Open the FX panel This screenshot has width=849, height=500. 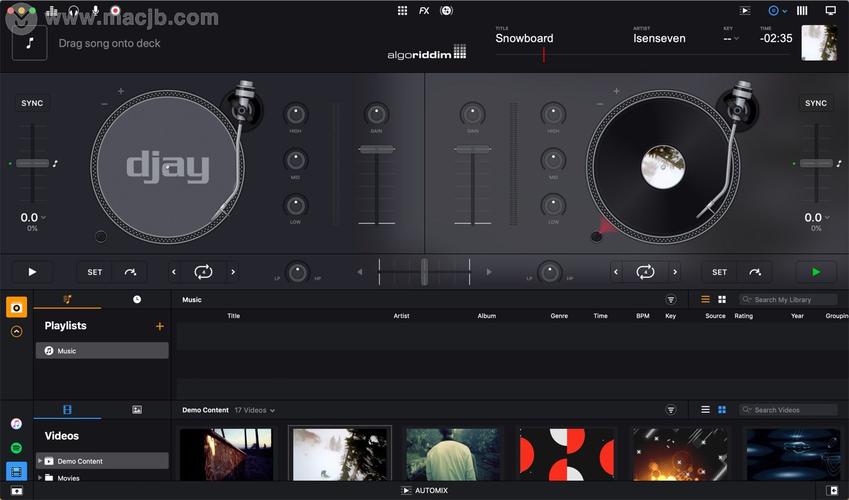pos(424,10)
